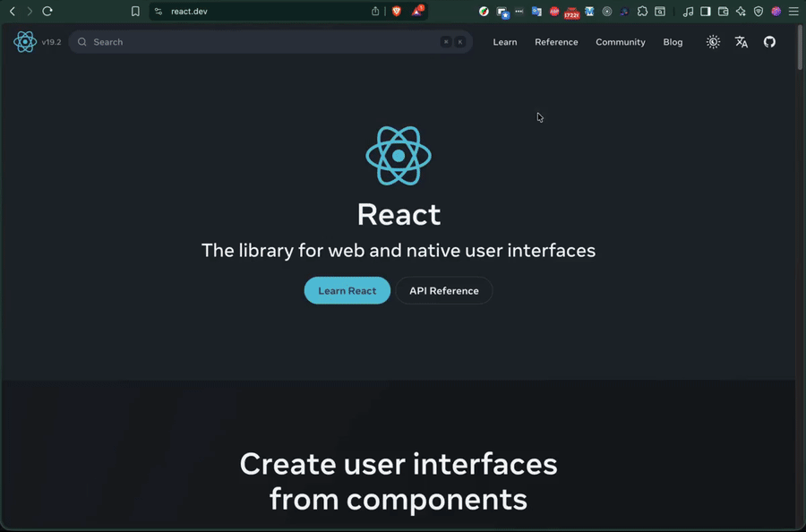
Task: Click the music note icon in the browser toolbar
Action: click(688, 11)
